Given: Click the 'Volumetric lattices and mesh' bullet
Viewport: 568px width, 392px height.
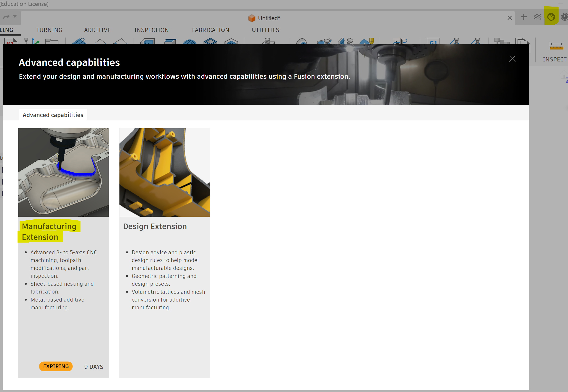Looking at the screenshot, I should [x=168, y=299].
